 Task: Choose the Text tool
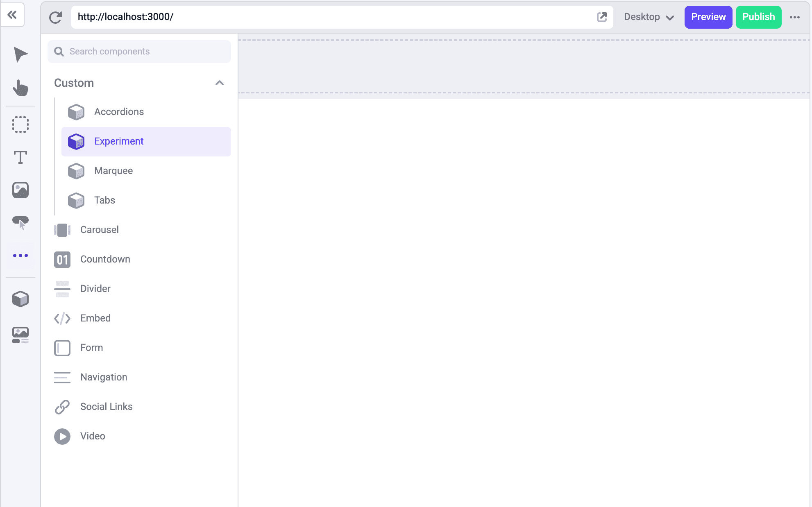[20, 157]
